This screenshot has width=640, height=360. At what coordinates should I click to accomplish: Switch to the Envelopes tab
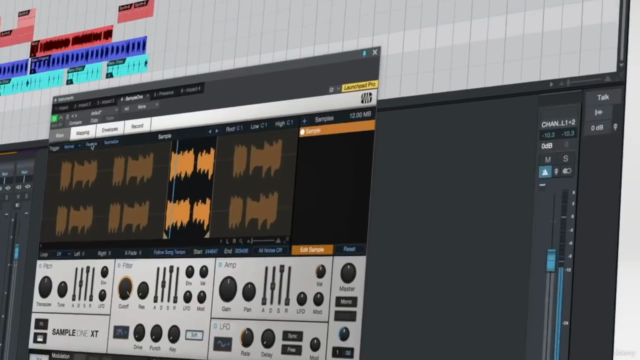pyautogui.click(x=110, y=129)
